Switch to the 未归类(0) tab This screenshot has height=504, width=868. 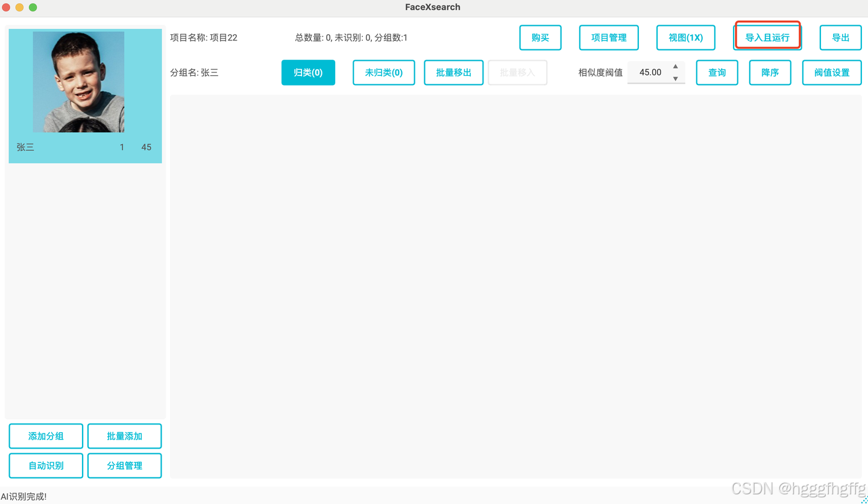point(383,72)
